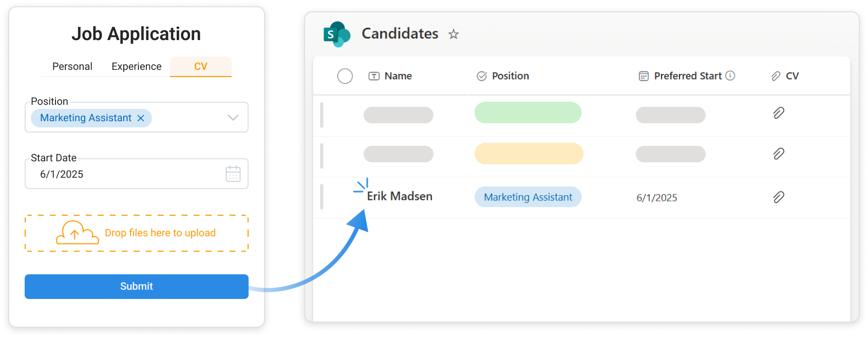Screen dimensions: 868x338
Task: Click the SharePoint logo icon
Action: tap(336, 34)
